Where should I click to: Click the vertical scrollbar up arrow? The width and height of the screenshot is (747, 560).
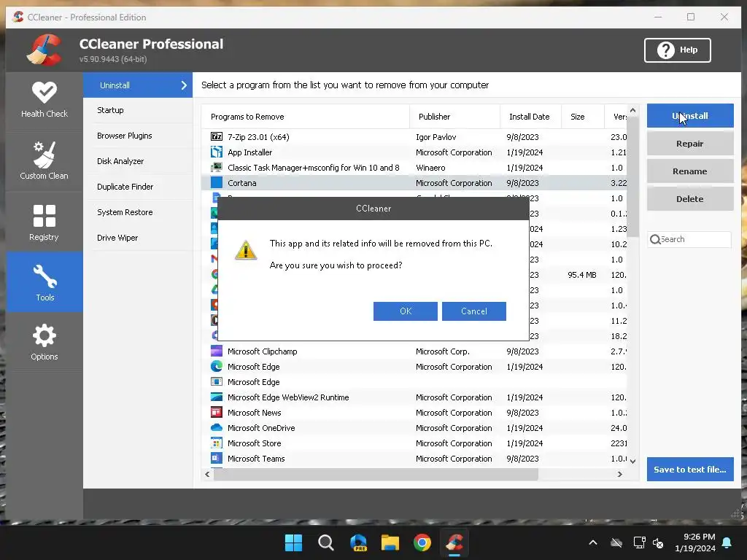click(x=632, y=111)
